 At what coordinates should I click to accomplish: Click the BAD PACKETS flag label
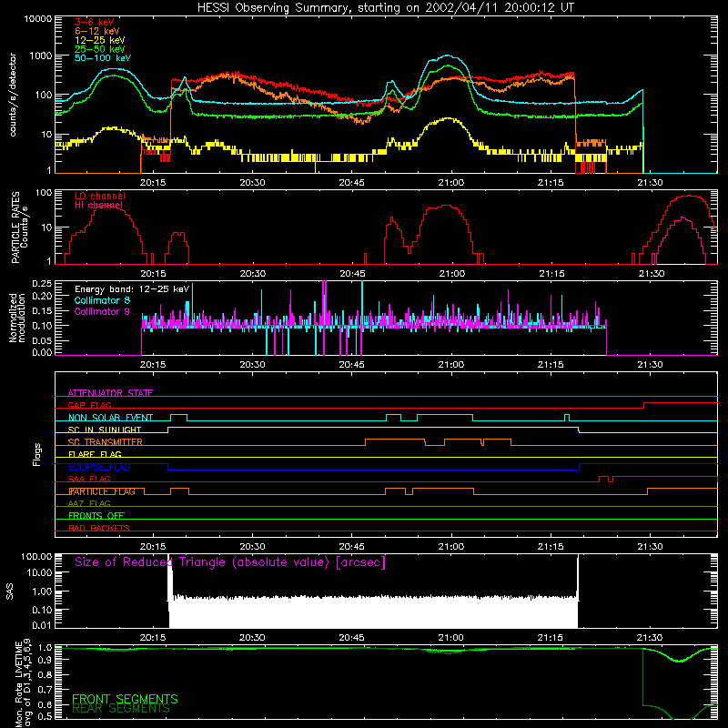tap(99, 528)
